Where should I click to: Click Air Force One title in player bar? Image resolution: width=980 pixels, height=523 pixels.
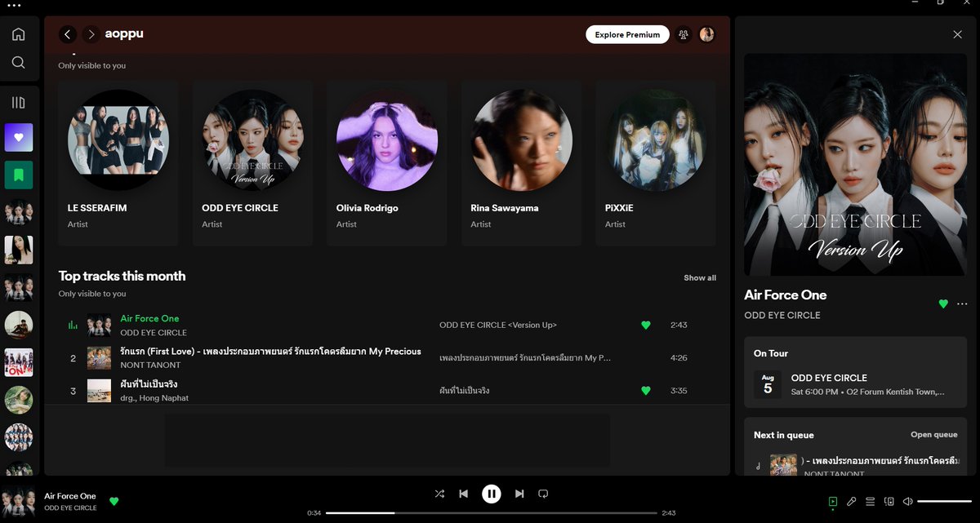pos(70,496)
